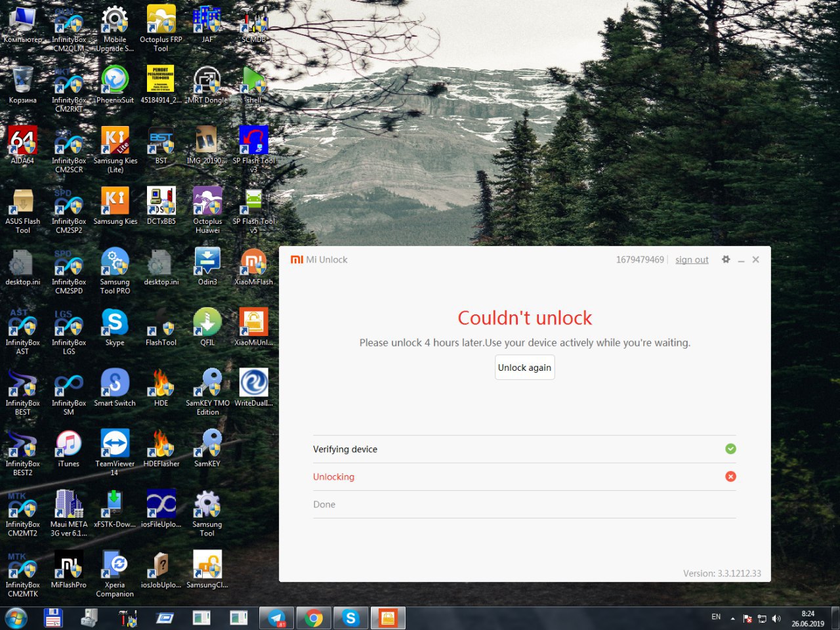Open the Компьютер desktop icon
Image resolution: width=840 pixels, height=630 pixels.
pos(22,25)
